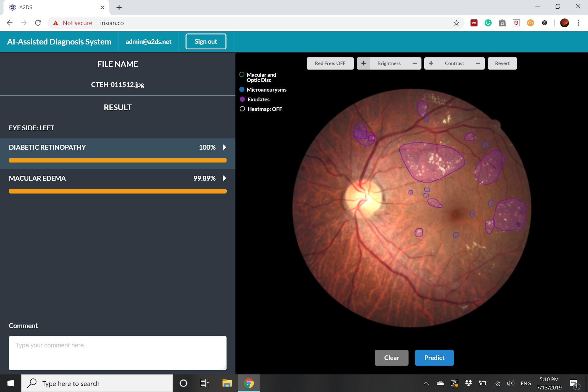Open the Chrome three-dot menu

578,23
